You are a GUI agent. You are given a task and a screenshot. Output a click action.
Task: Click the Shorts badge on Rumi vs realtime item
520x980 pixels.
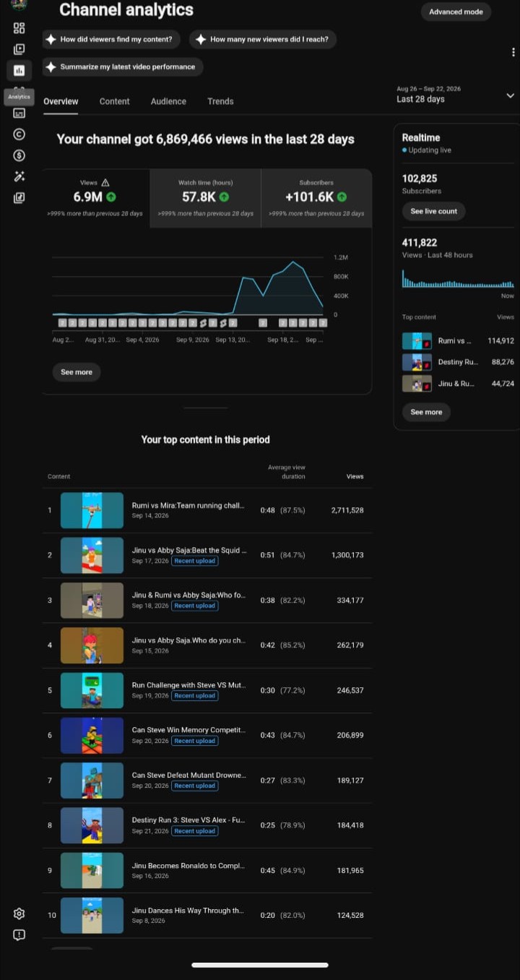tap(427, 345)
